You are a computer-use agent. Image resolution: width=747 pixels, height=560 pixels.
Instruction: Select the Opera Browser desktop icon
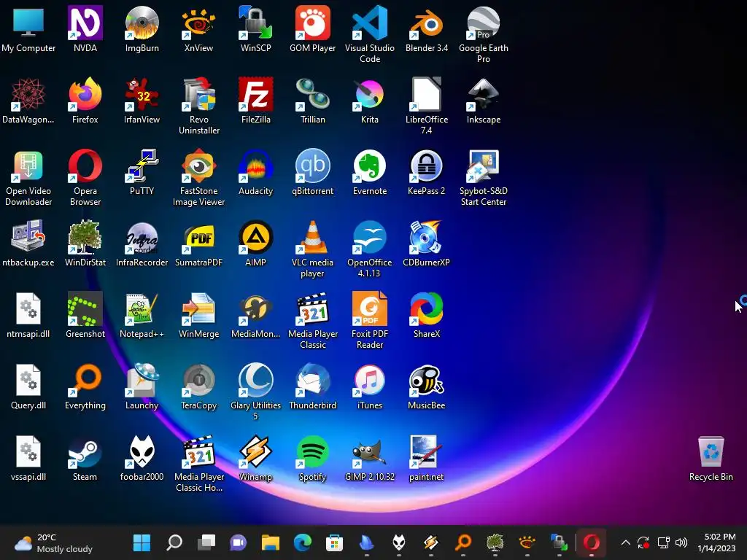[85, 166]
